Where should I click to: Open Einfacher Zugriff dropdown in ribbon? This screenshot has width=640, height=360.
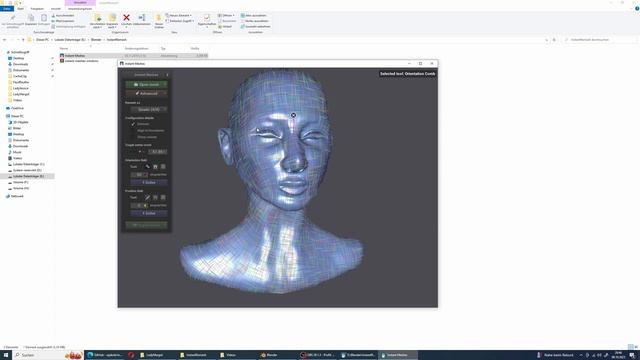180,21
